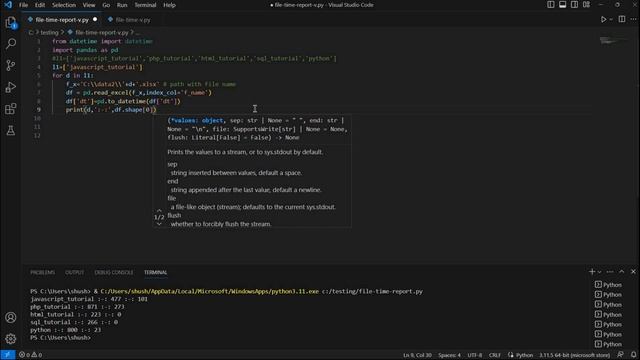Change indentation via Spaces: 4
Viewport: 640px width, 360px height.
pyautogui.click(x=449, y=355)
